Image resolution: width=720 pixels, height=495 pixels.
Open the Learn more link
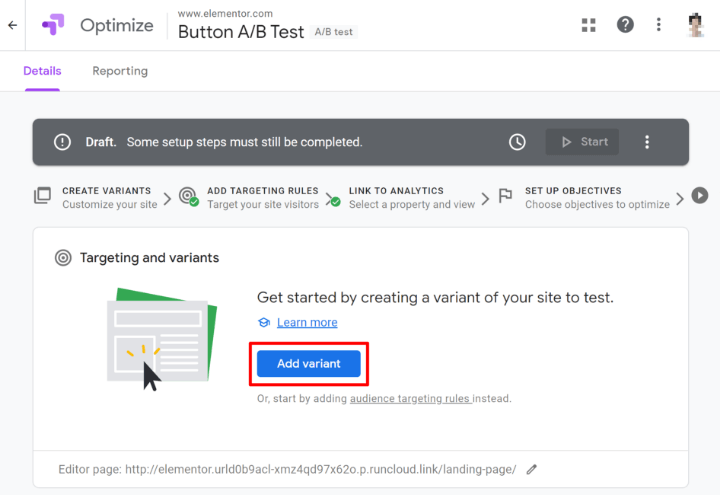point(307,322)
